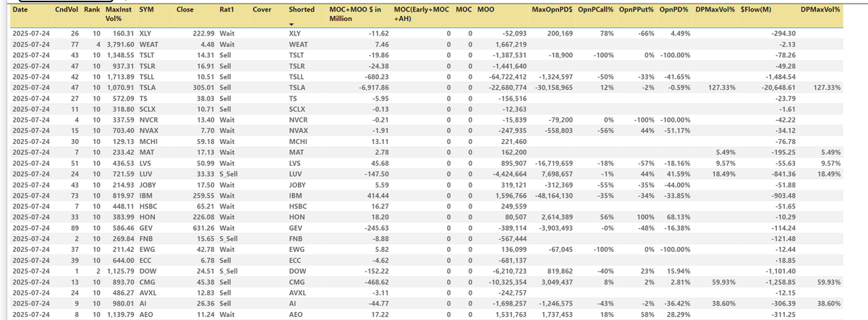Click the Shorted column header text
The image size is (868, 320).
pos(302,9)
